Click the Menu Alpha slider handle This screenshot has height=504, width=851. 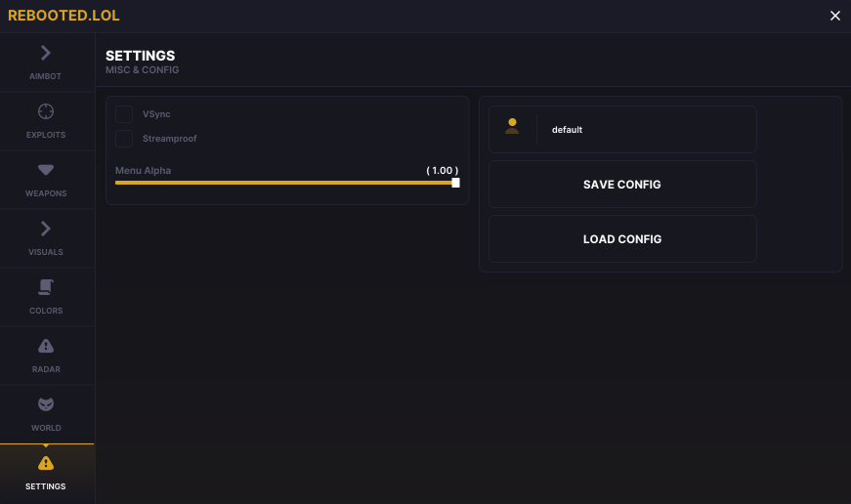coord(455,183)
